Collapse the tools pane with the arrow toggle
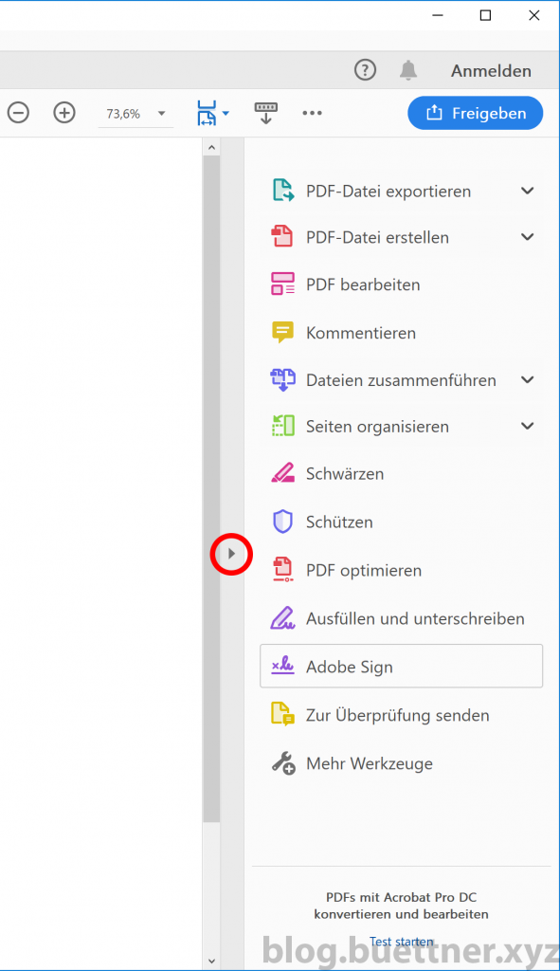 [x=231, y=554]
